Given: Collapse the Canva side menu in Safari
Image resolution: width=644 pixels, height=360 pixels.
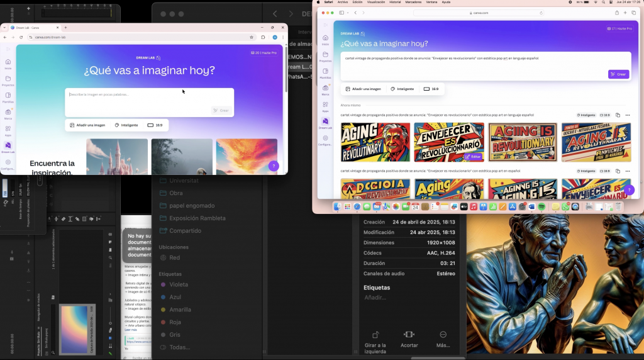Looking at the screenshot, I should click(325, 25).
